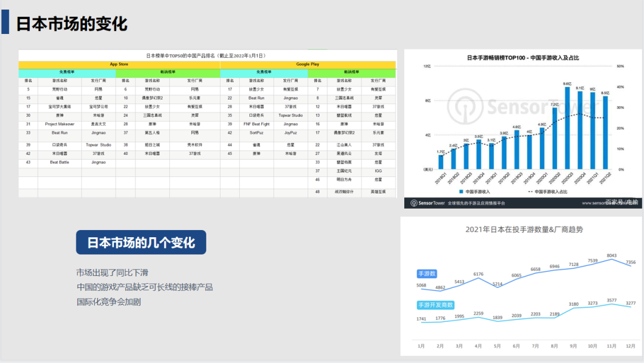Screen dimensions: 644x363
Task: Click the 宝可梦公司 publisher cell
Action: coord(98,107)
